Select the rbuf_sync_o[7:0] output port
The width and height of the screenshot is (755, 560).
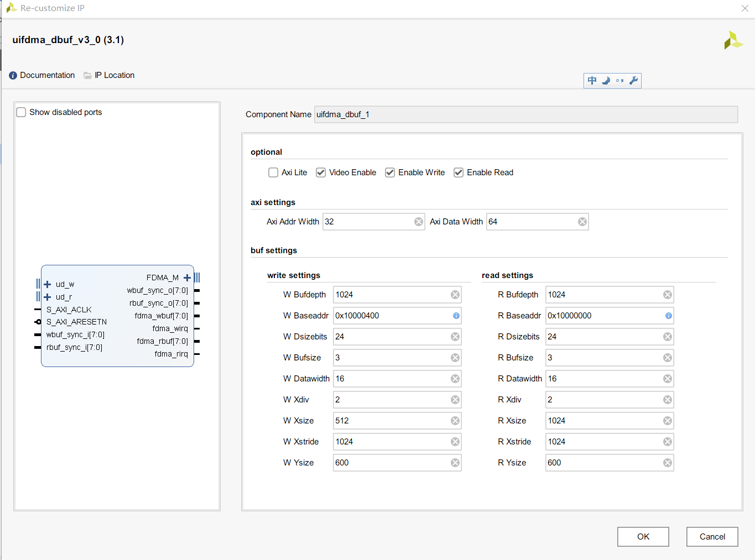(159, 303)
